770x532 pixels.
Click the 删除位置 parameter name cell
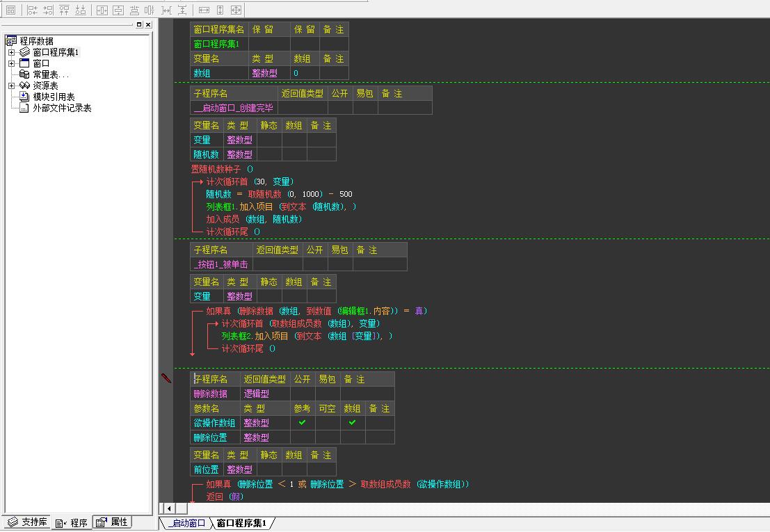(x=215, y=437)
